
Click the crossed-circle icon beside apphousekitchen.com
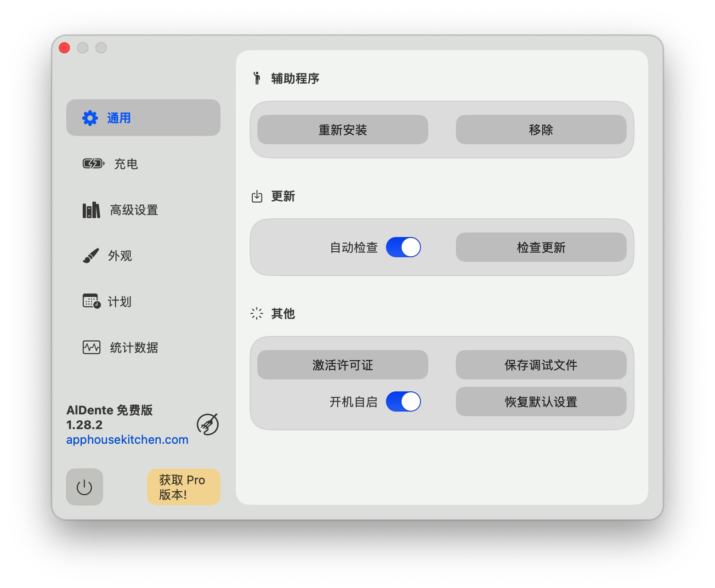pyautogui.click(x=208, y=425)
